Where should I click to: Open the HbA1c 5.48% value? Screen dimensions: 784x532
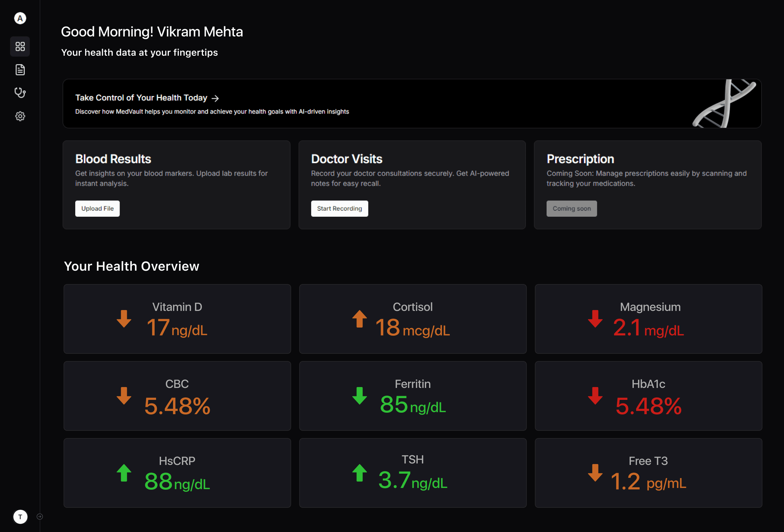[x=648, y=406]
